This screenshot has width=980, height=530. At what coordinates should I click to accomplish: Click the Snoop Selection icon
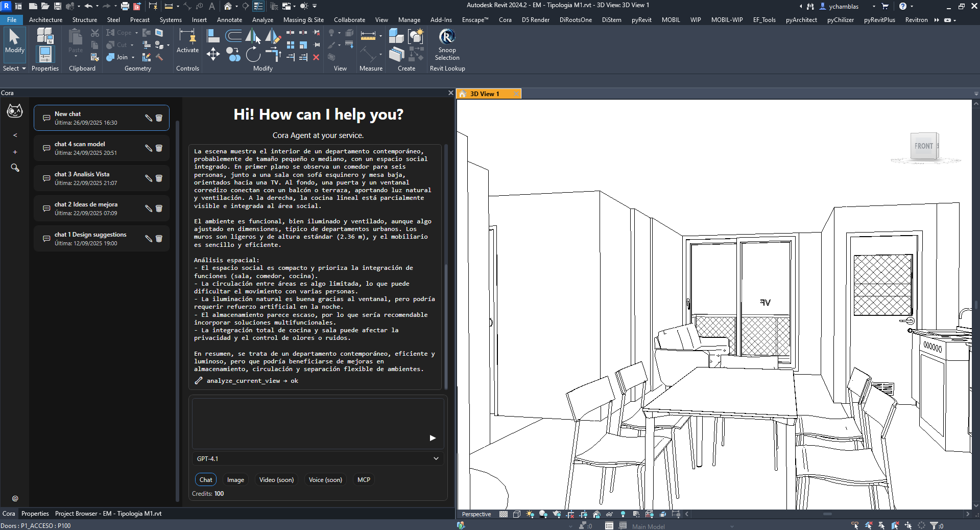(447, 37)
